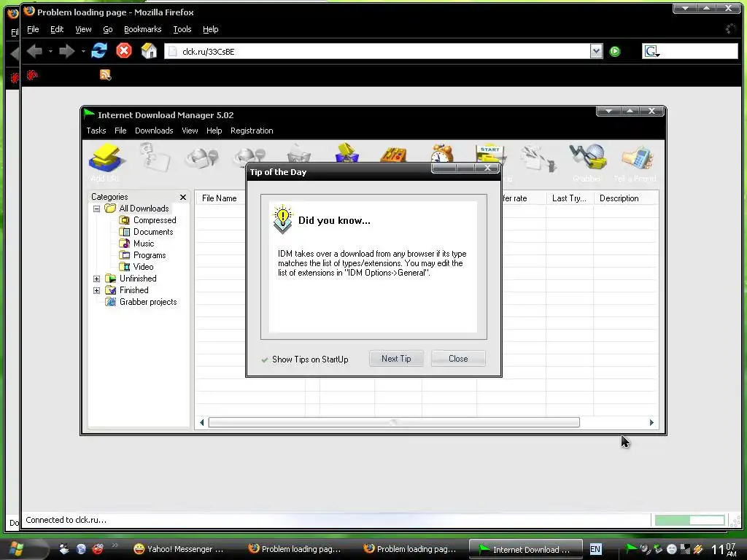Click the EN language indicator
Screen dimensions: 747x560
(595, 549)
